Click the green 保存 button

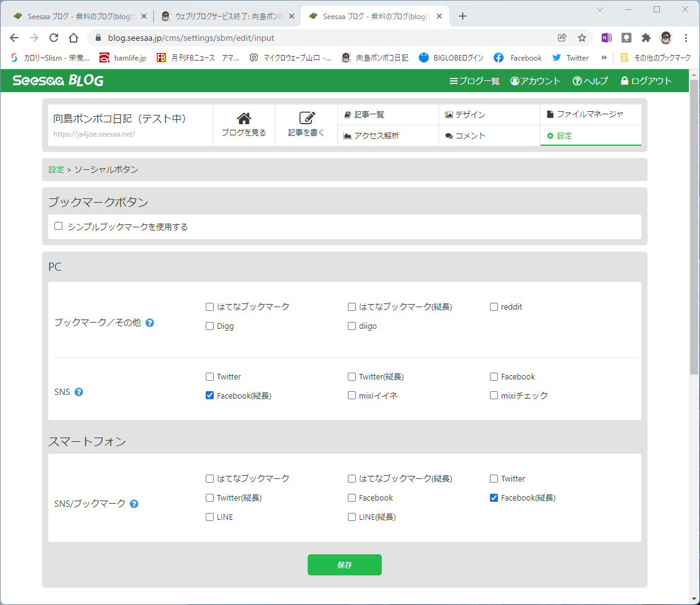[x=345, y=565]
